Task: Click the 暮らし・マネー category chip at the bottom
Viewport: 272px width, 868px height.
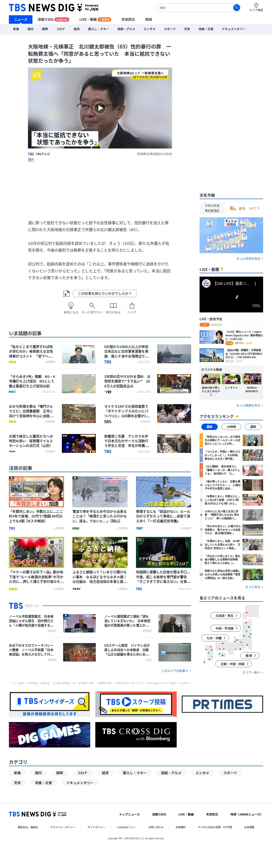Action: pos(135,773)
